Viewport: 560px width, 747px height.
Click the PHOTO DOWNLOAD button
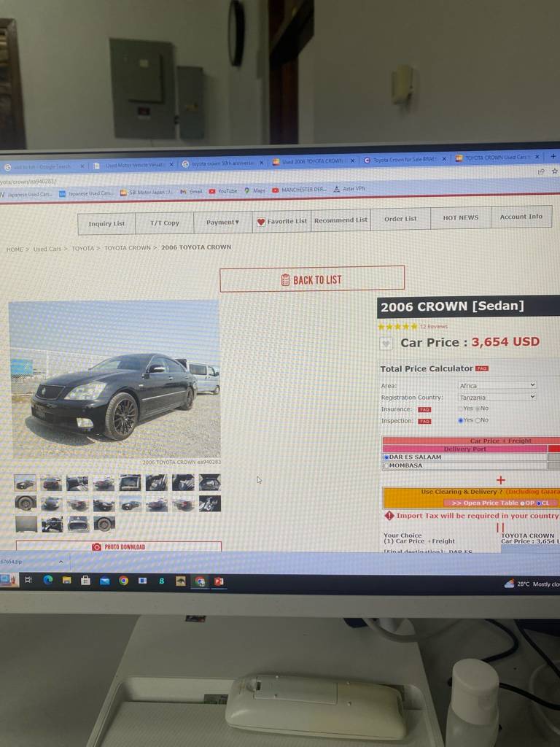pos(119,547)
